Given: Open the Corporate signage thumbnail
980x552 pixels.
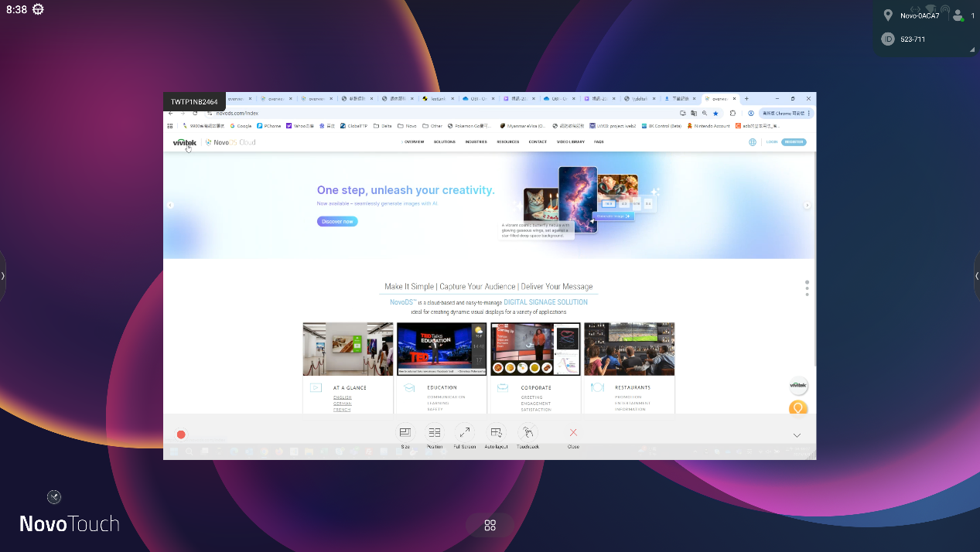Looking at the screenshot, I should pyautogui.click(x=535, y=349).
